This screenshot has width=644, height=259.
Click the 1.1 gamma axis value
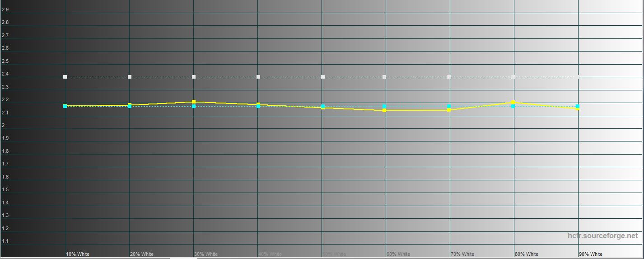click(5, 241)
